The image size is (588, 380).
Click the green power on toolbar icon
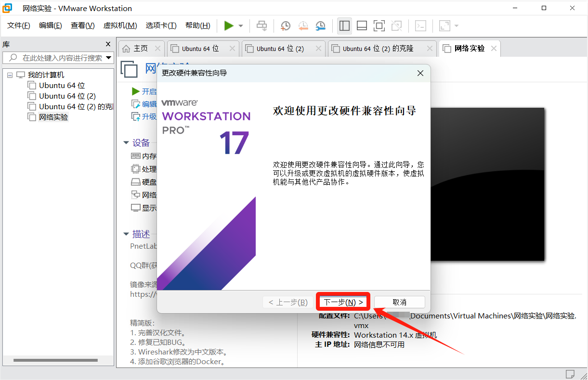229,25
